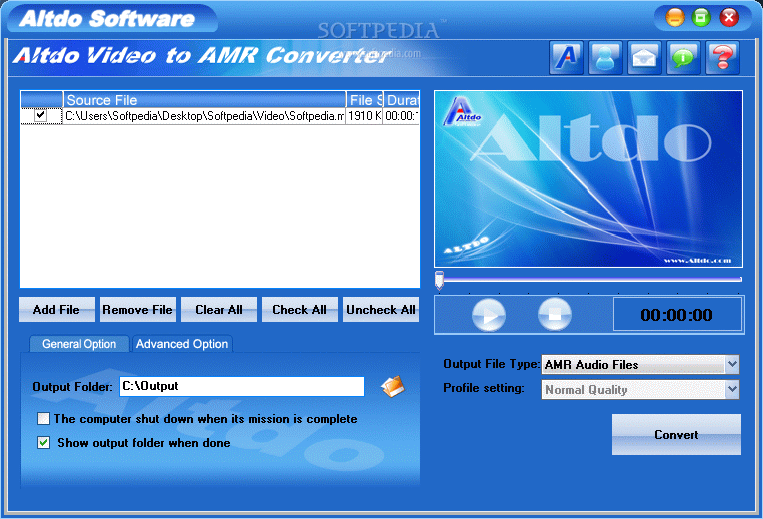Stop the preview playback
Image resolution: width=763 pixels, height=519 pixels.
click(x=555, y=315)
